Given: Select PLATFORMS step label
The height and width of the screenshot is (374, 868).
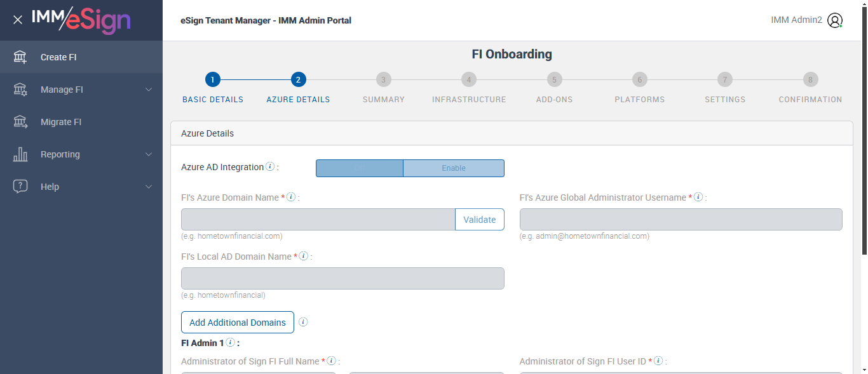Looking at the screenshot, I should 640,100.
